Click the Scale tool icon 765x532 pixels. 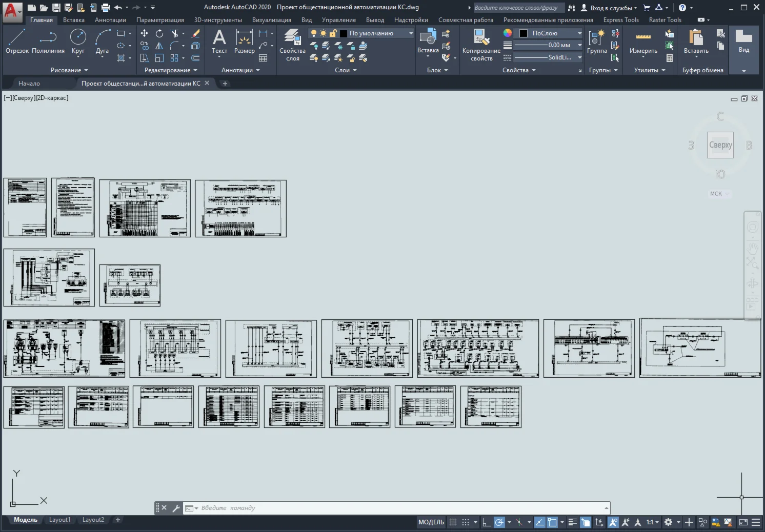(159, 58)
